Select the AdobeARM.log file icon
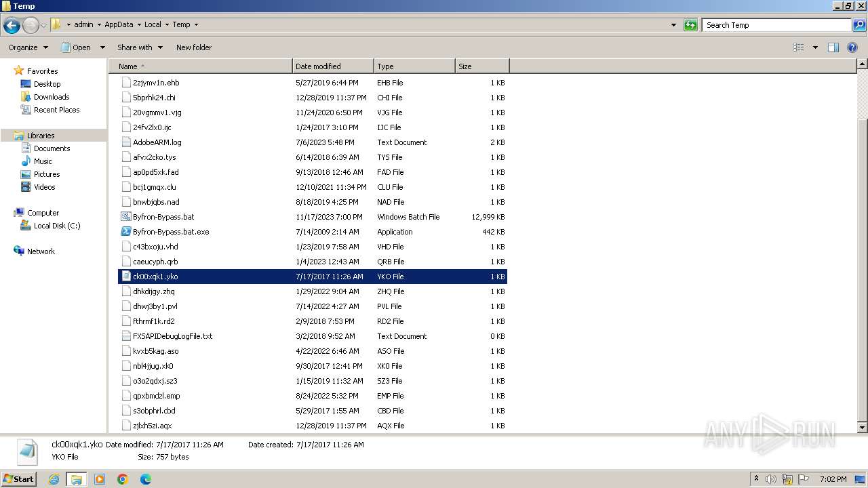Screen dimensions: 868x488 tap(125, 142)
